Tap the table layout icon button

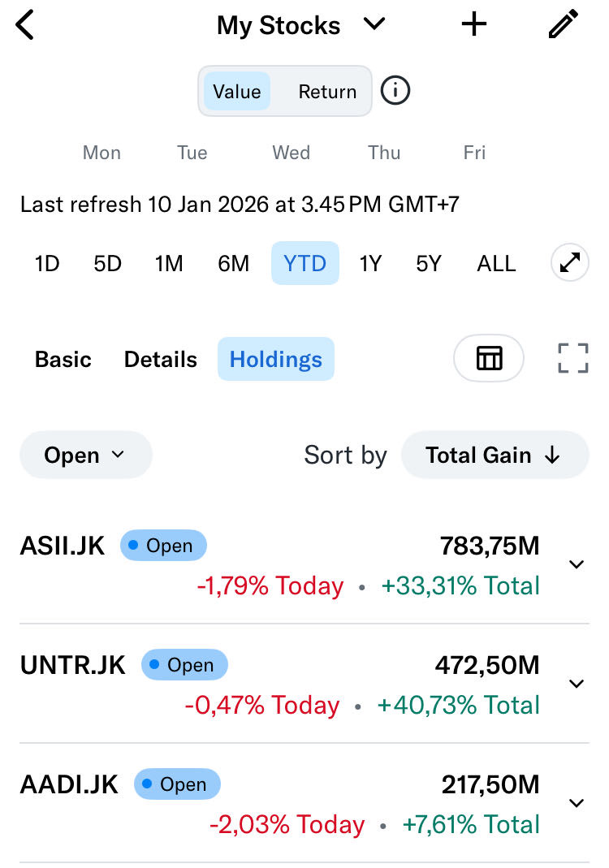click(x=489, y=358)
